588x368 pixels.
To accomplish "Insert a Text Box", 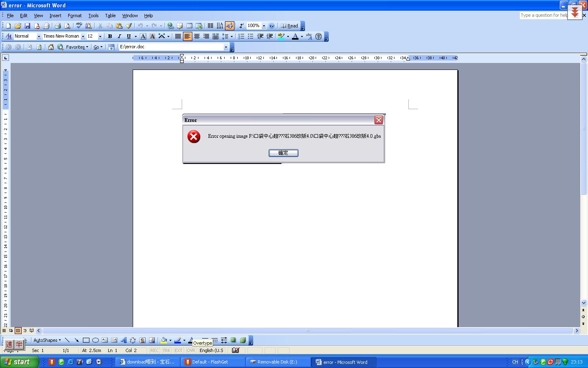I will 105,340.
